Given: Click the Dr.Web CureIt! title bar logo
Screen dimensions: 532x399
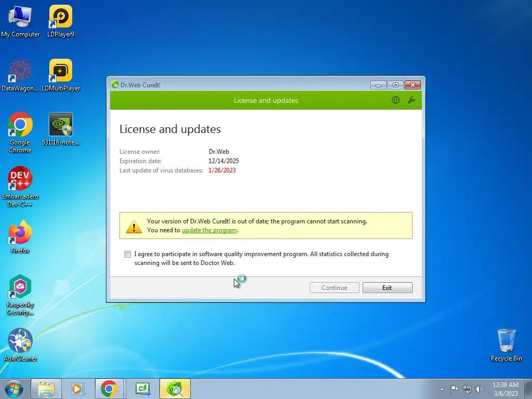Looking at the screenshot, I should (x=115, y=85).
